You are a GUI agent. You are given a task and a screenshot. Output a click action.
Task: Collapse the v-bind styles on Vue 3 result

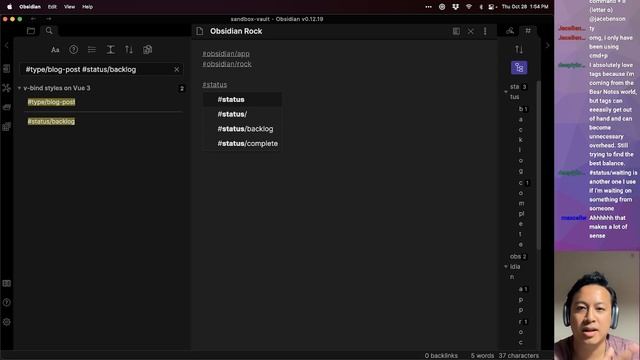pos(19,88)
